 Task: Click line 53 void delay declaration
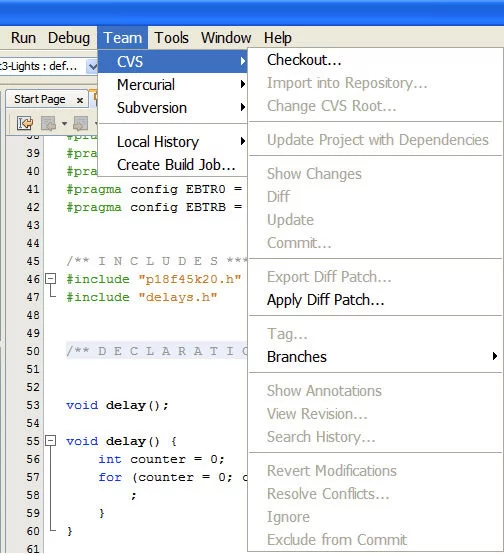[x=117, y=405]
